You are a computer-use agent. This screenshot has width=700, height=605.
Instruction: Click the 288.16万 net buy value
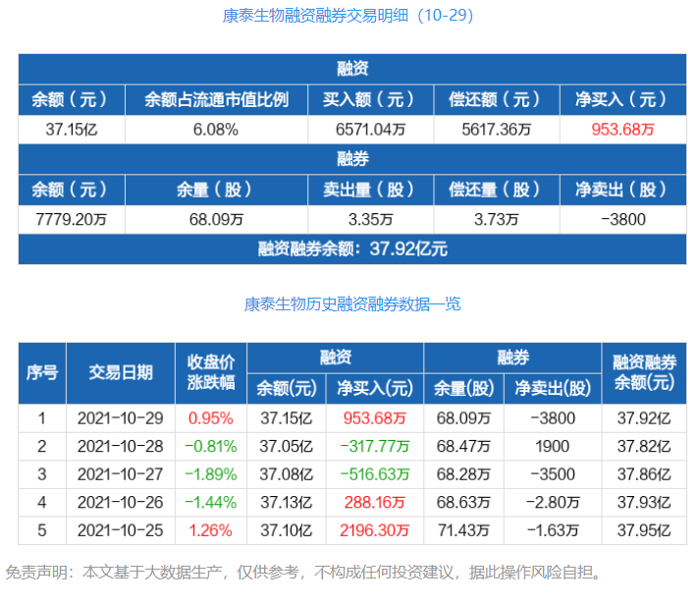pos(375,502)
